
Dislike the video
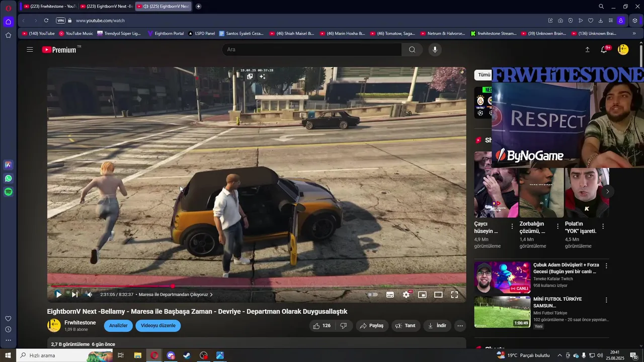[344, 326]
